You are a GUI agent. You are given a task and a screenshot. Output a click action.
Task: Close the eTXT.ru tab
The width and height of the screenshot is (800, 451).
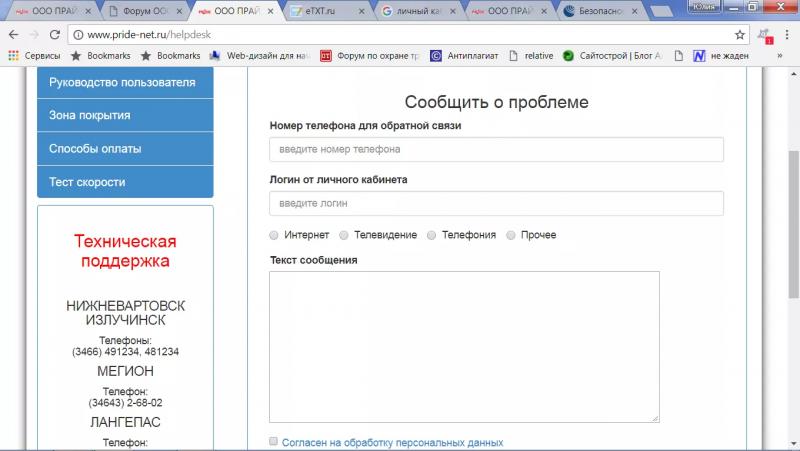pos(361,11)
